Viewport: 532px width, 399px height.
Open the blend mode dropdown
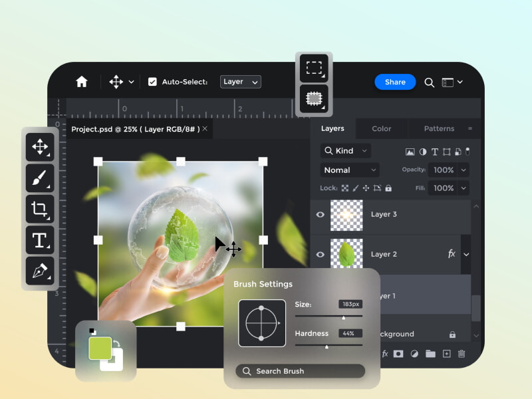coord(350,170)
